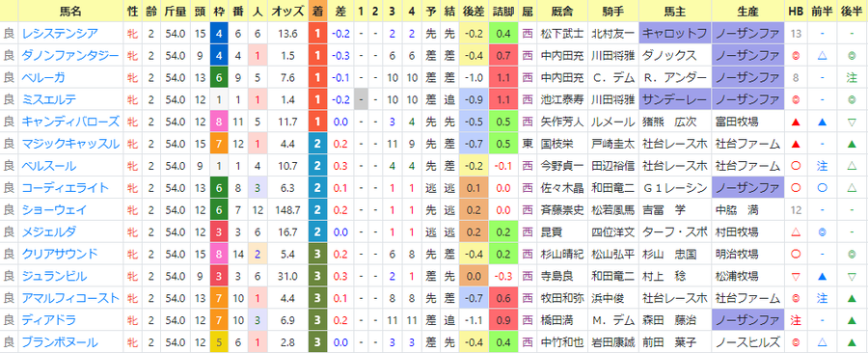The width and height of the screenshot is (868, 353).
Task: Click the 後差 column header
Action: [x=474, y=11]
